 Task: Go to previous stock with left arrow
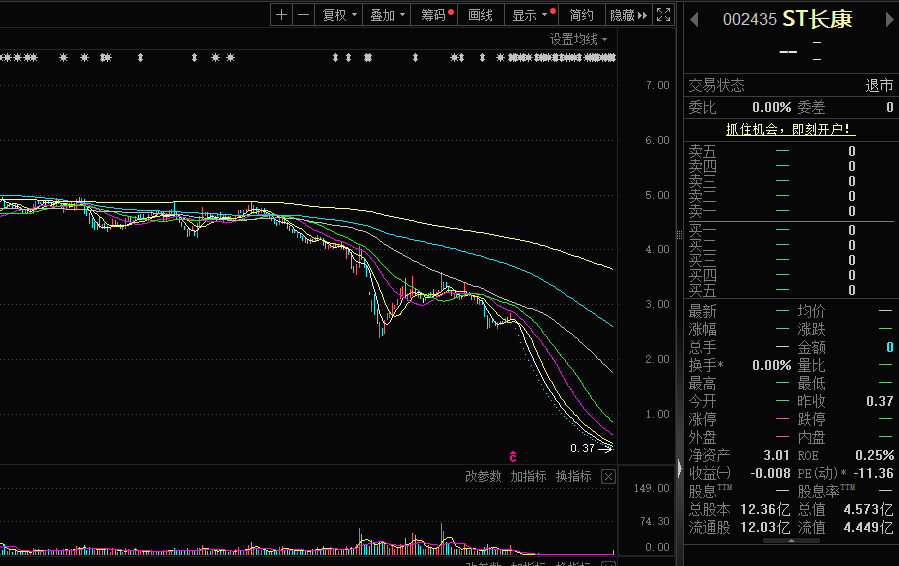pyautogui.click(x=693, y=20)
